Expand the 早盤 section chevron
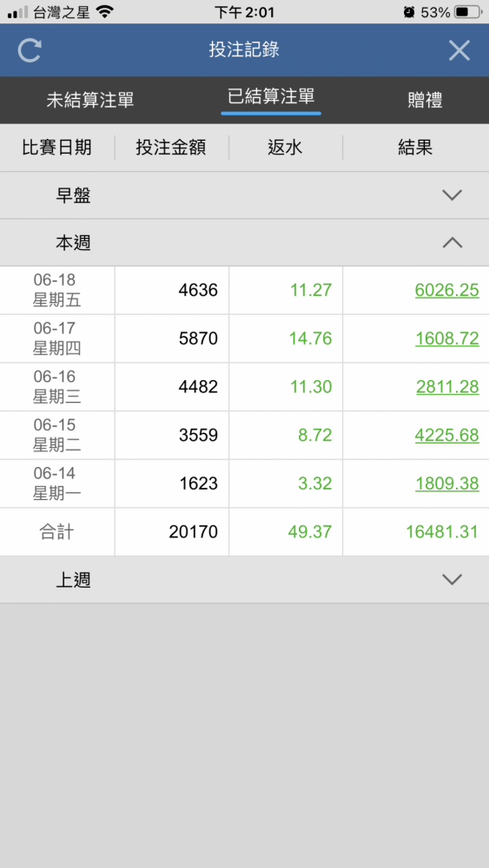Image resolution: width=489 pixels, height=868 pixels. [x=453, y=194]
